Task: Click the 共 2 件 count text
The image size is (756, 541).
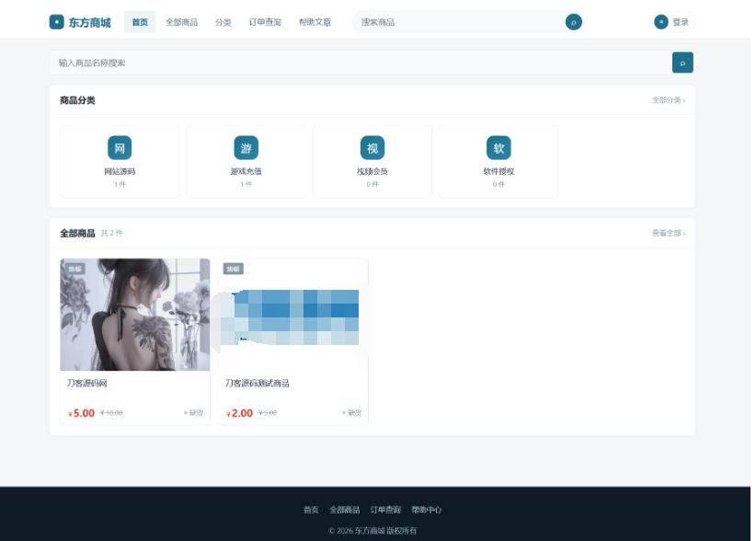Action: 112,234
